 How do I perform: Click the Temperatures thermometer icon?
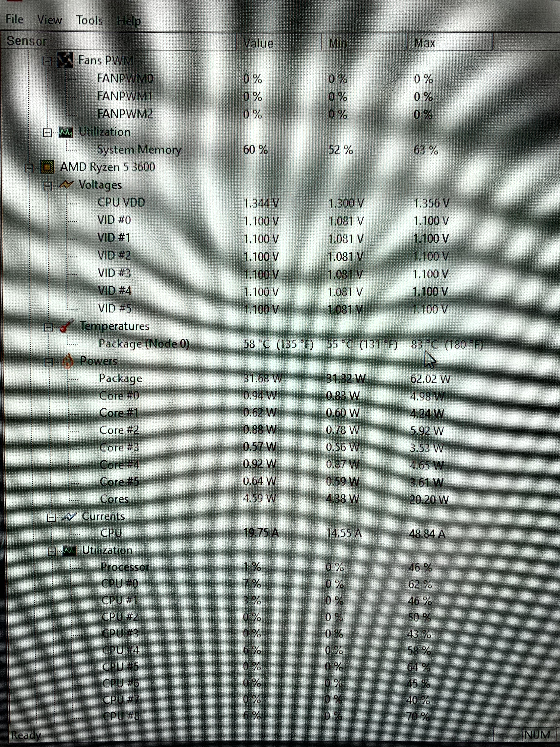tap(65, 327)
